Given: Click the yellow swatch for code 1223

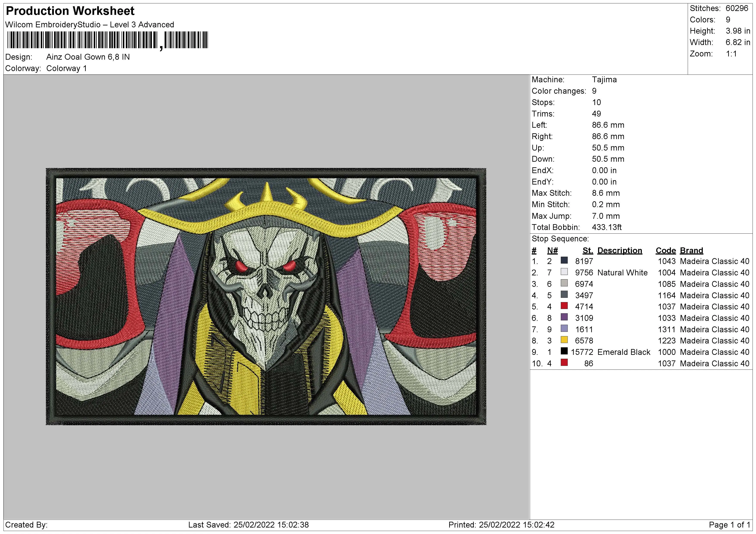Looking at the screenshot, I should 564,340.
